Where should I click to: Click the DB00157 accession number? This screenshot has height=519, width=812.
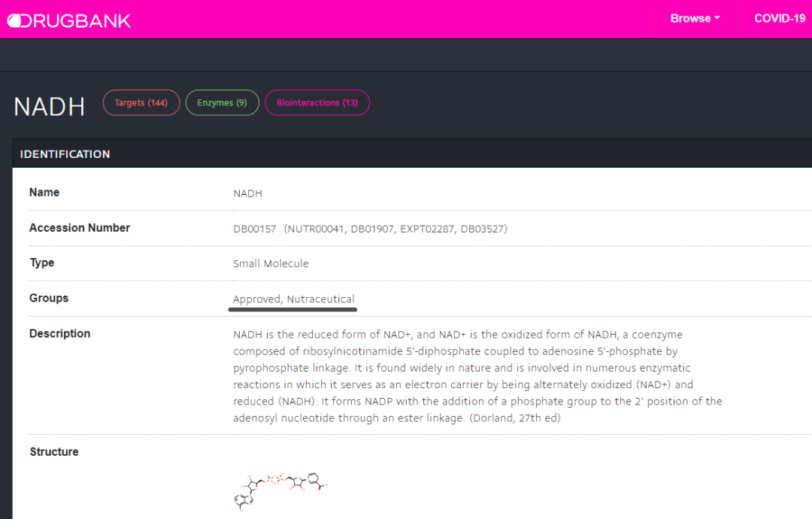256,229
